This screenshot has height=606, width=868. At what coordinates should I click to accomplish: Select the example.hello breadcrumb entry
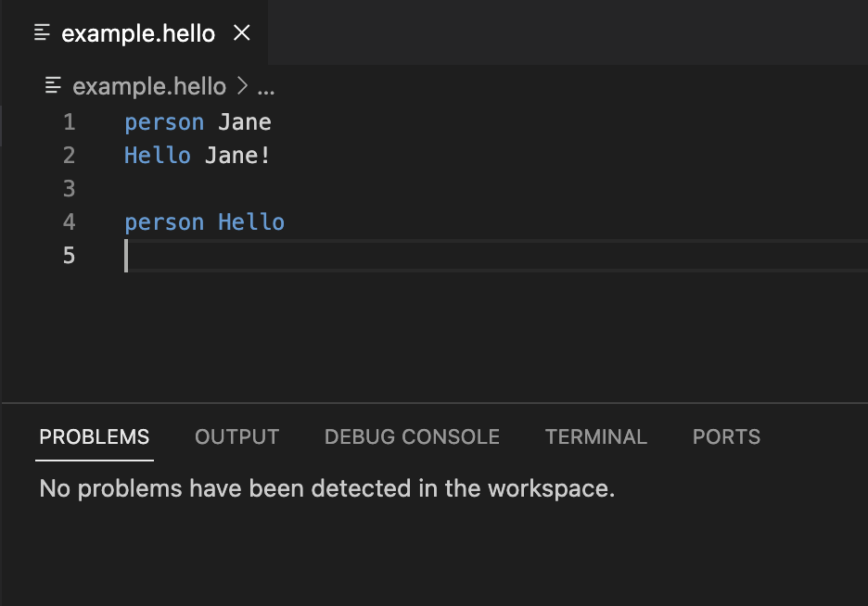tap(150, 85)
